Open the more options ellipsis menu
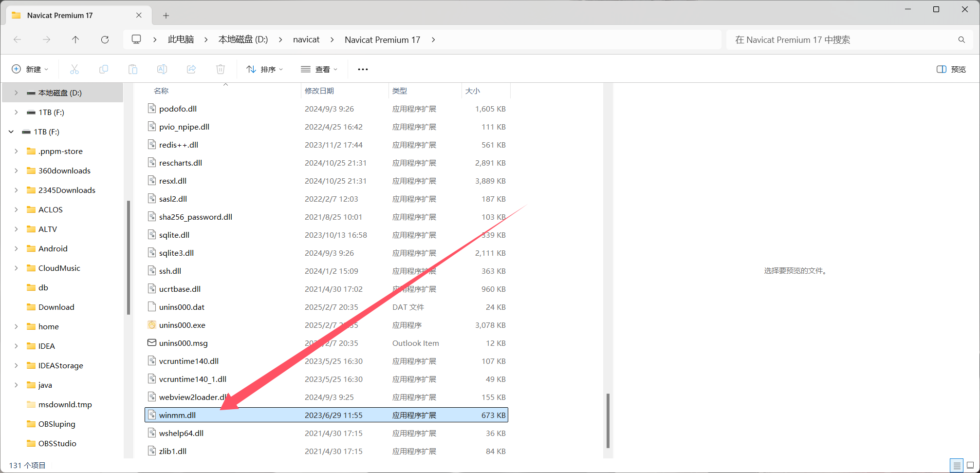The image size is (980, 473). click(363, 69)
